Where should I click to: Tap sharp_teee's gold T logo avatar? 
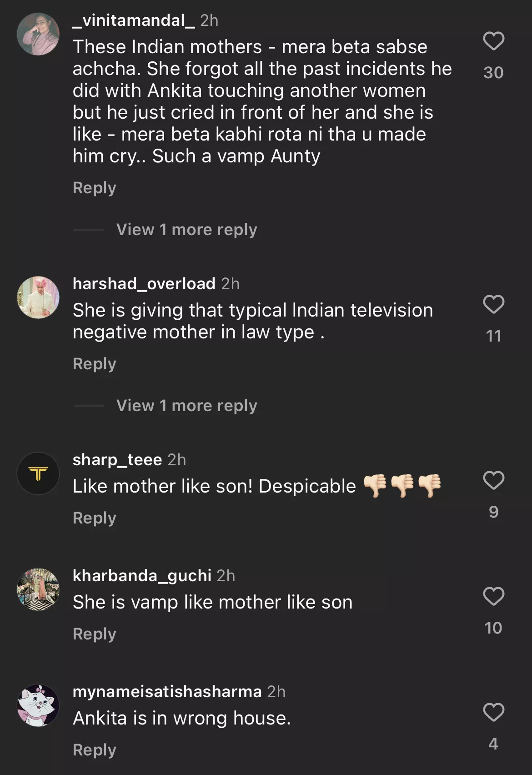click(x=38, y=473)
